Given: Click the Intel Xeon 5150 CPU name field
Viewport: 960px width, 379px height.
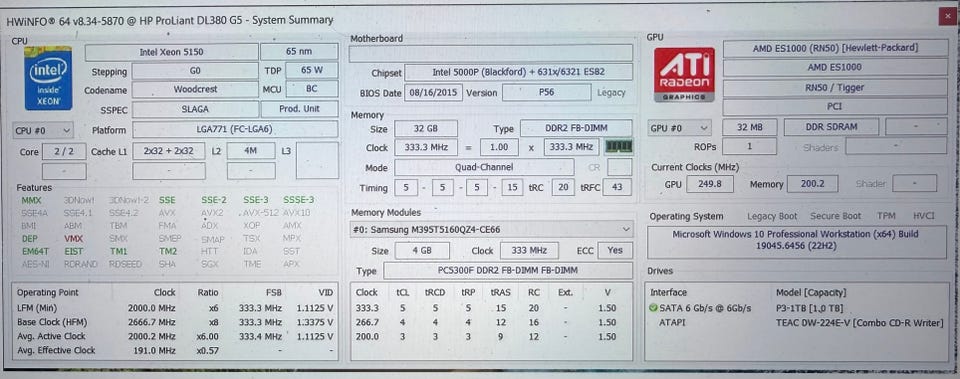Looking at the screenshot, I should click(x=171, y=52).
